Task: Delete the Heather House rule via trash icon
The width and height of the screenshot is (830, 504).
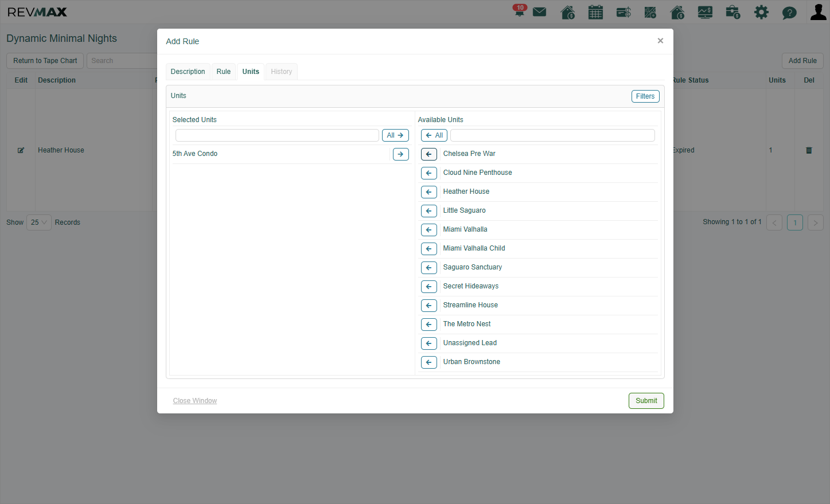Action: [x=809, y=150]
